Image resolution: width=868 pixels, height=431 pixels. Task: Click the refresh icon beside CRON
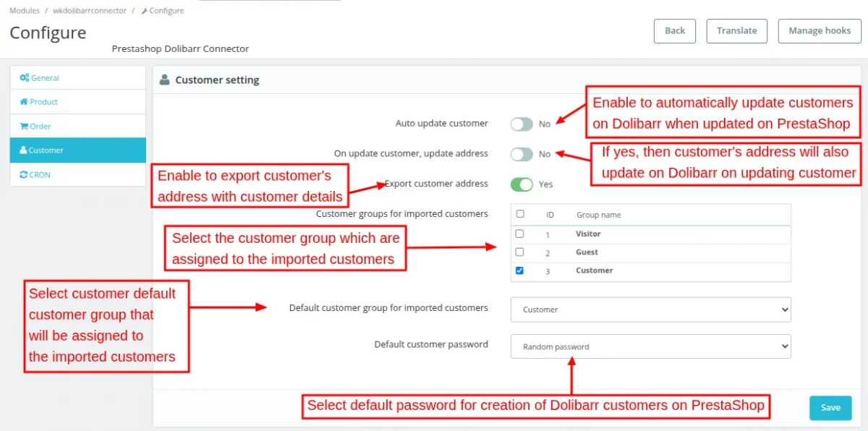(24, 175)
